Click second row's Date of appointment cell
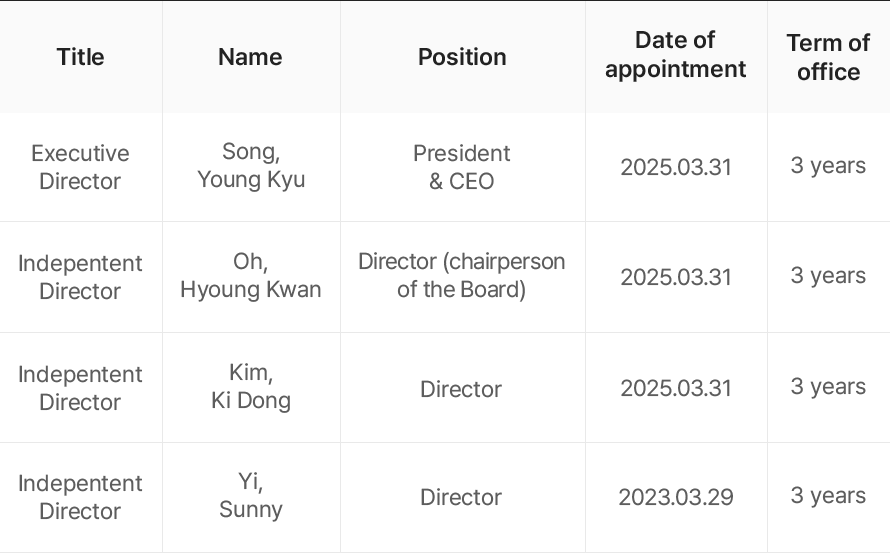The image size is (890, 553). tap(675, 277)
